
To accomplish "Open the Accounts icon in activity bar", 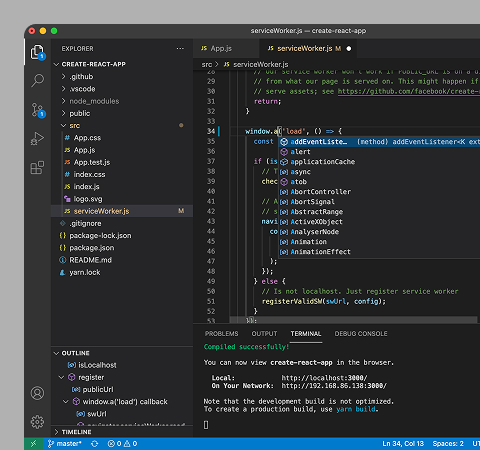I will [37, 393].
